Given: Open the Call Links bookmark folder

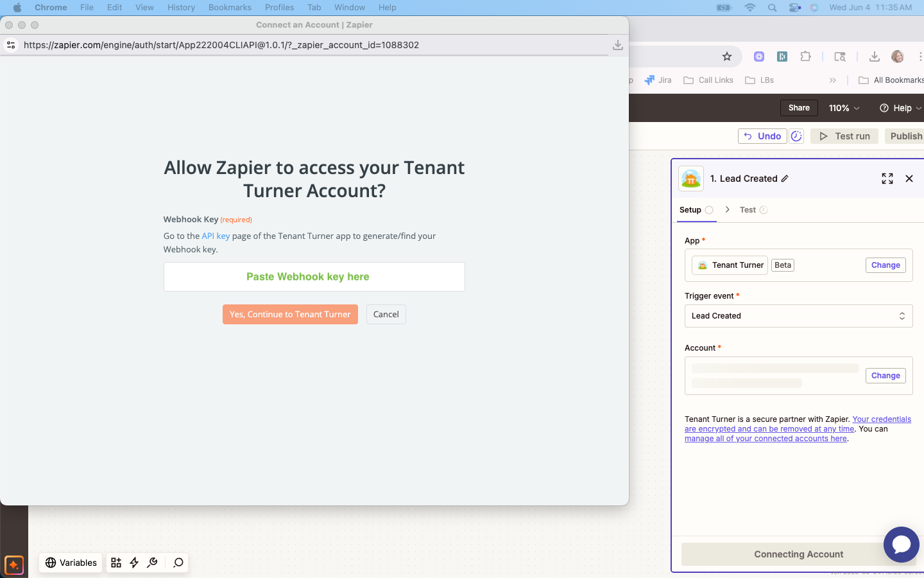Looking at the screenshot, I should tap(708, 80).
